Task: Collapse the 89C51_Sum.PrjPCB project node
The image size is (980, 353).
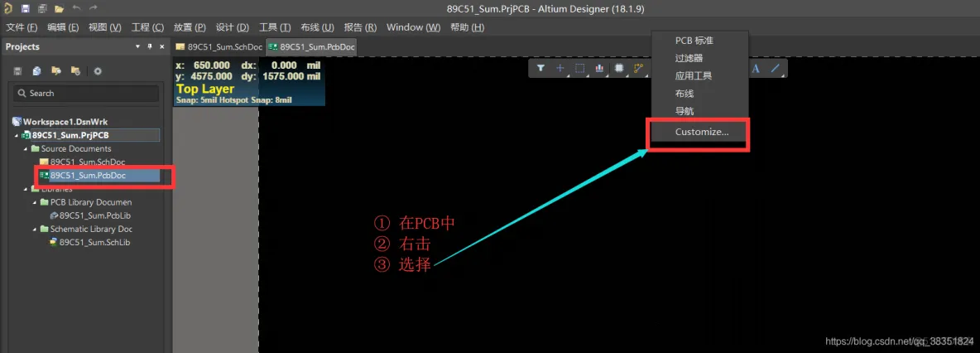Action: (x=17, y=135)
